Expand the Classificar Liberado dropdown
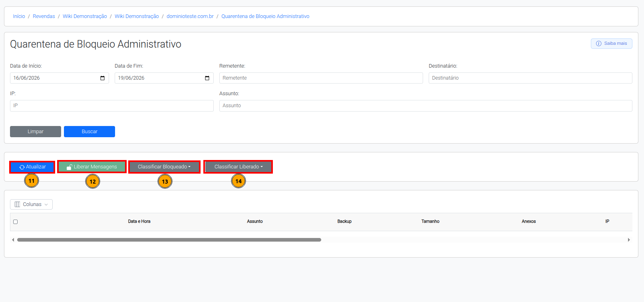 [238, 167]
